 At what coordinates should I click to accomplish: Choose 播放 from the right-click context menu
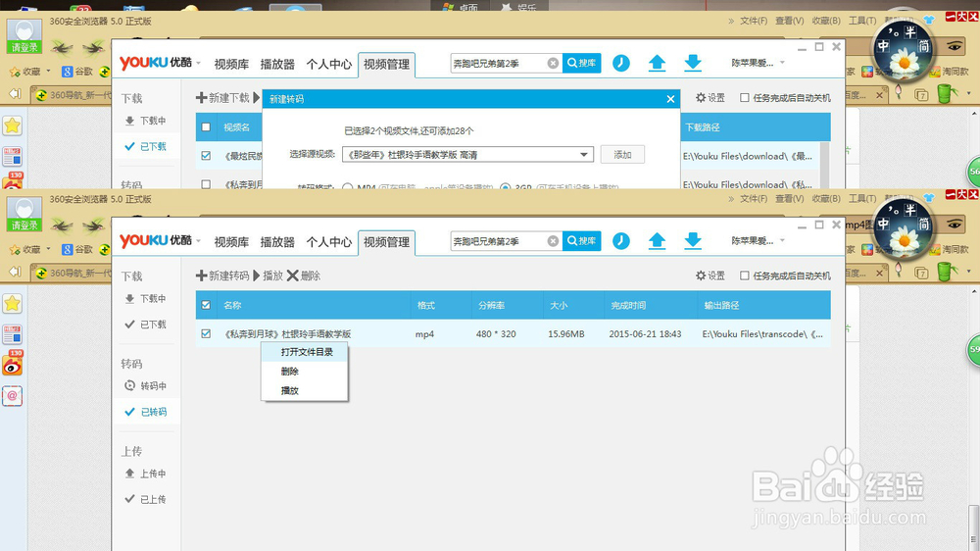[289, 391]
